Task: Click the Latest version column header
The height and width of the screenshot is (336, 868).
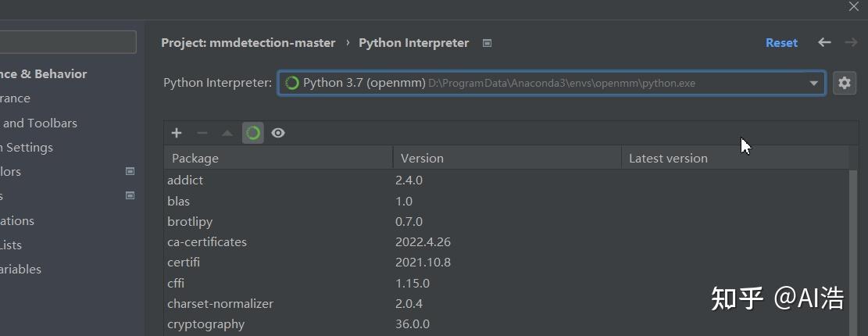Action: (x=734, y=158)
